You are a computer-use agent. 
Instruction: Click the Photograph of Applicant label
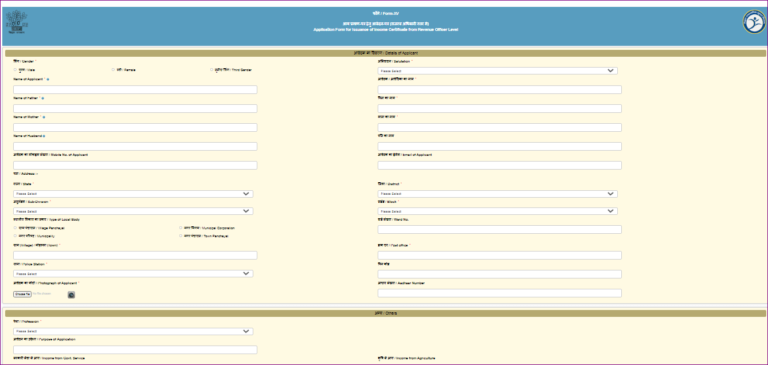coord(47,283)
